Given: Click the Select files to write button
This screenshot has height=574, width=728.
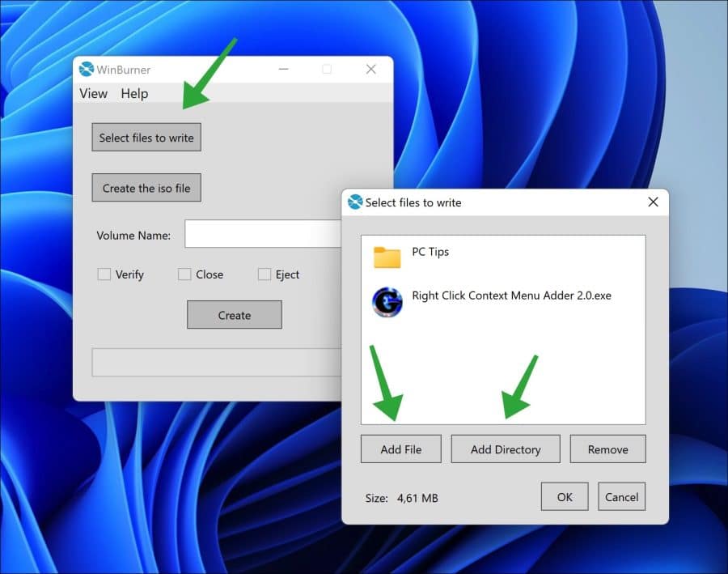Looking at the screenshot, I should click(146, 137).
